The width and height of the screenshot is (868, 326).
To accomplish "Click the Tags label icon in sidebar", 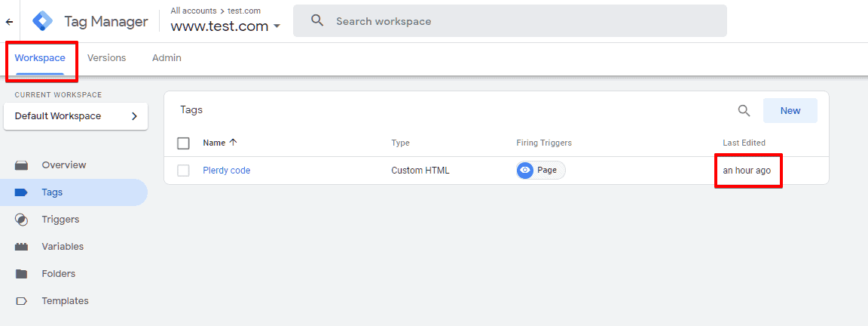I will [21, 192].
